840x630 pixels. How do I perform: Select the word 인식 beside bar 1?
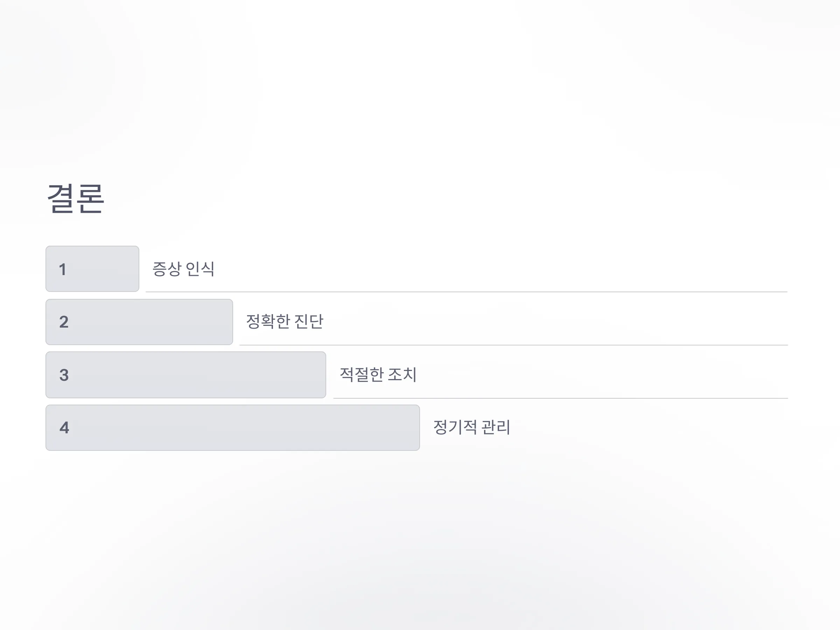pyautogui.click(x=200, y=269)
